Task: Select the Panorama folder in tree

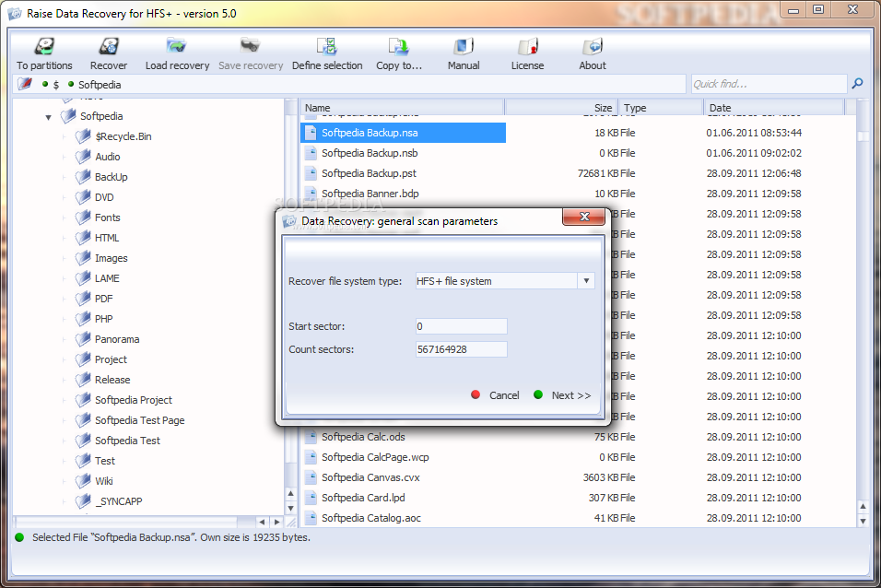Action: click(x=117, y=339)
